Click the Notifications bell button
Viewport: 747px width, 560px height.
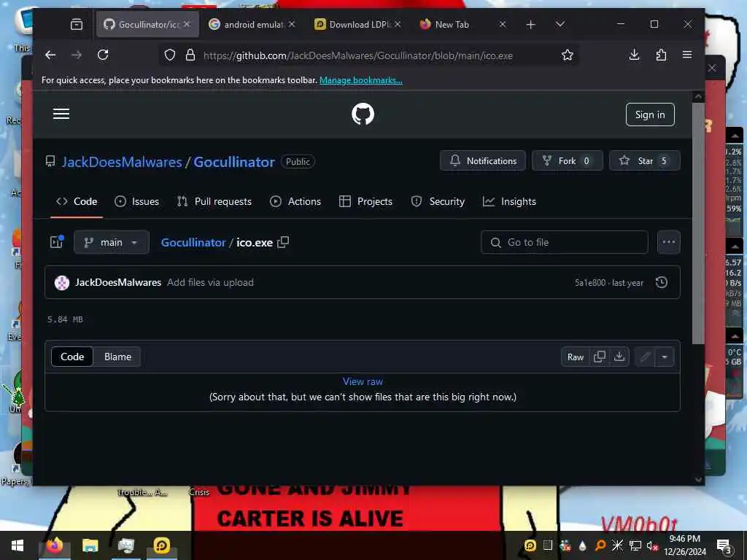pos(483,161)
